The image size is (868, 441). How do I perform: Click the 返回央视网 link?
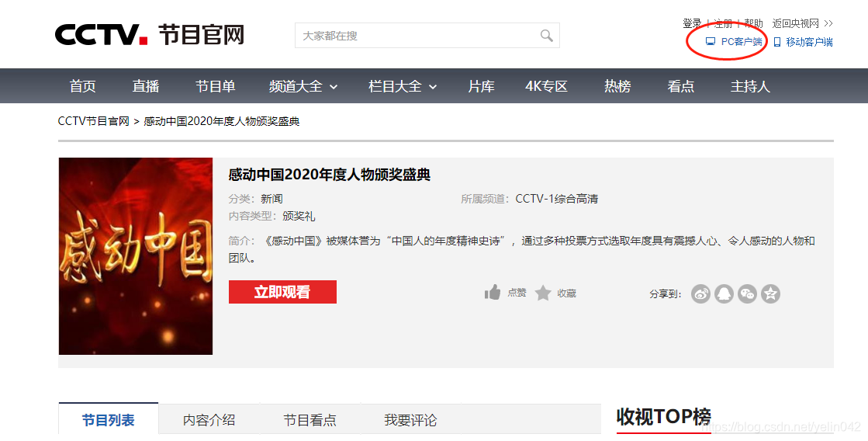pos(796,23)
